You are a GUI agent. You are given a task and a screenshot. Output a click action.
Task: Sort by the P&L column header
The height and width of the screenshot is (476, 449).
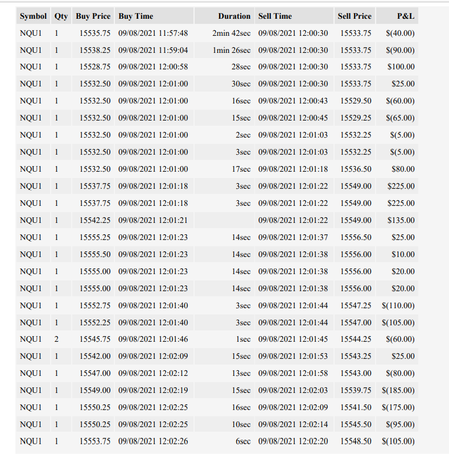click(397, 16)
